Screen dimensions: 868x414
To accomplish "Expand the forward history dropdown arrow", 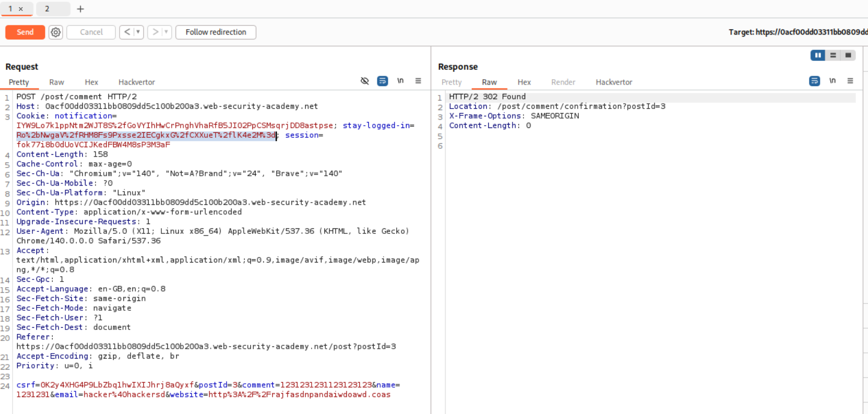I will pos(166,32).
